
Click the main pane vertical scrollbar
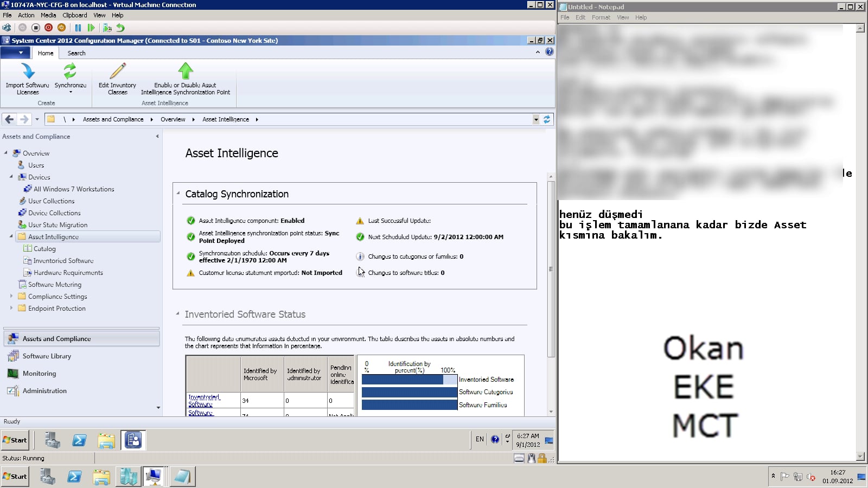[551, 269]
